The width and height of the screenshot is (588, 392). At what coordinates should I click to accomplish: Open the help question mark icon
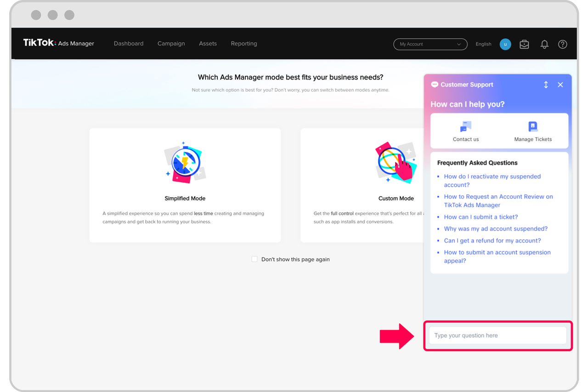pyautogui.click(x=562, y=44)
